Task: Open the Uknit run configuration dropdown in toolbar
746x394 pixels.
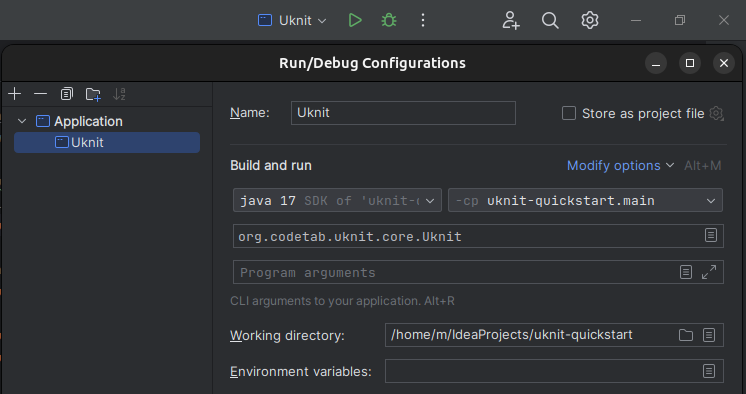Action: pos(292,20)
